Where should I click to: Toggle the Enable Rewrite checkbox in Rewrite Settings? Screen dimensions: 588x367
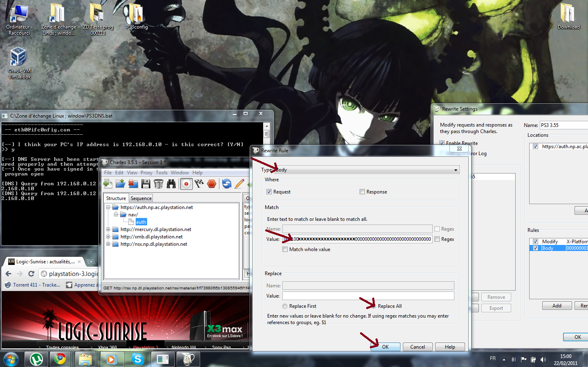point(442,143)
